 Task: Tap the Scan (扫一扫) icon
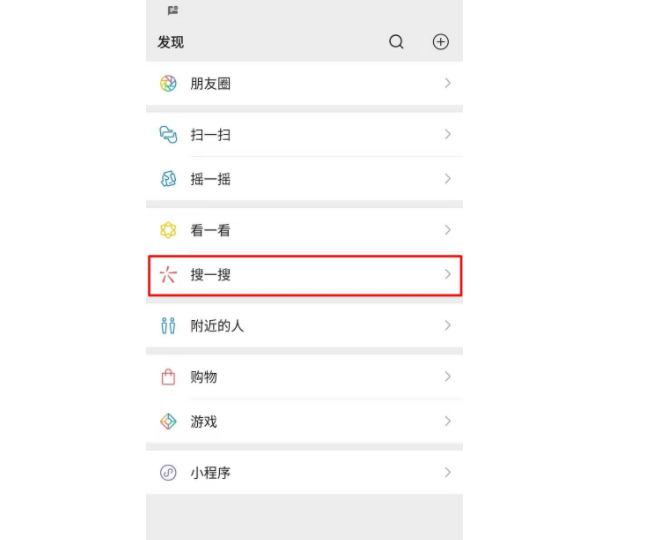point(168,135)
